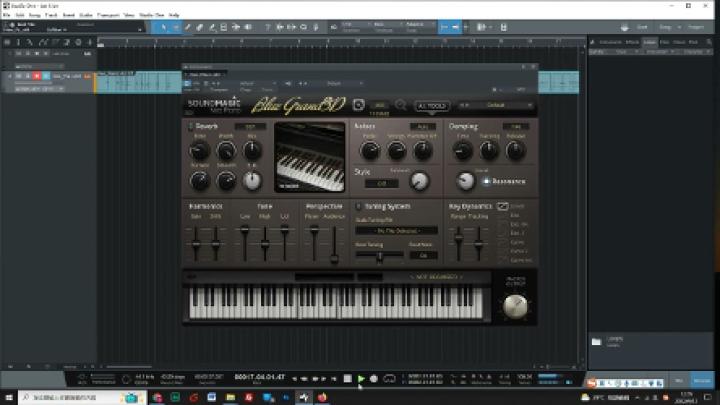This screenshot has height=405, width=720.
Task: Open the settings icon beside Blue Grand logo
Action: point(359,105)
